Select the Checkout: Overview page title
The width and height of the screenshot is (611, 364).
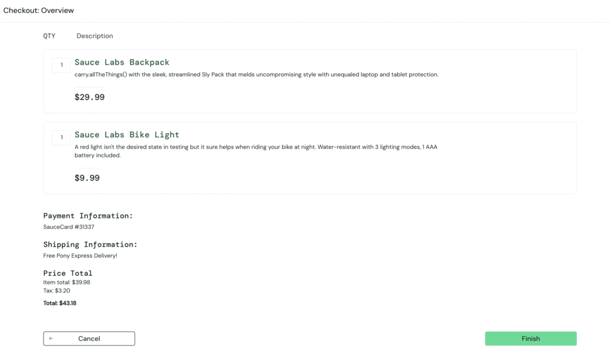click(x=39, y=11)
